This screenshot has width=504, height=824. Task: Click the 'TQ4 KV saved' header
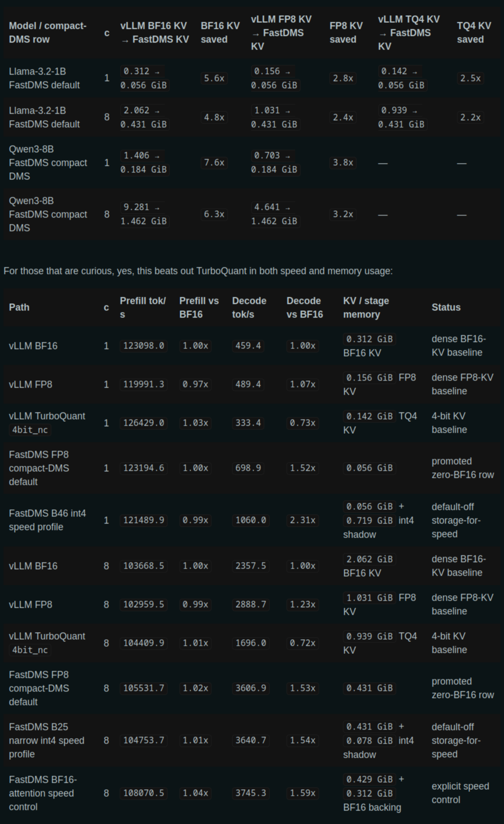tap(474, 33)
